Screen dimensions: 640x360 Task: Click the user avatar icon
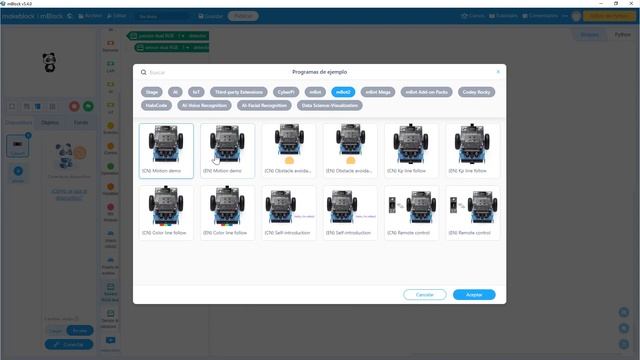576,16
